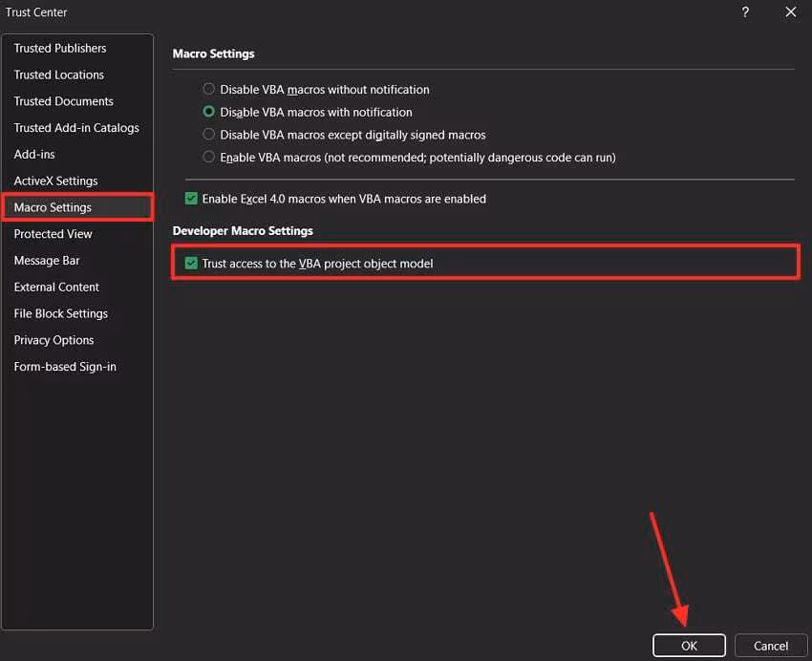Open File Block Settings page
812x661 pixels.
tap(60, 313)
